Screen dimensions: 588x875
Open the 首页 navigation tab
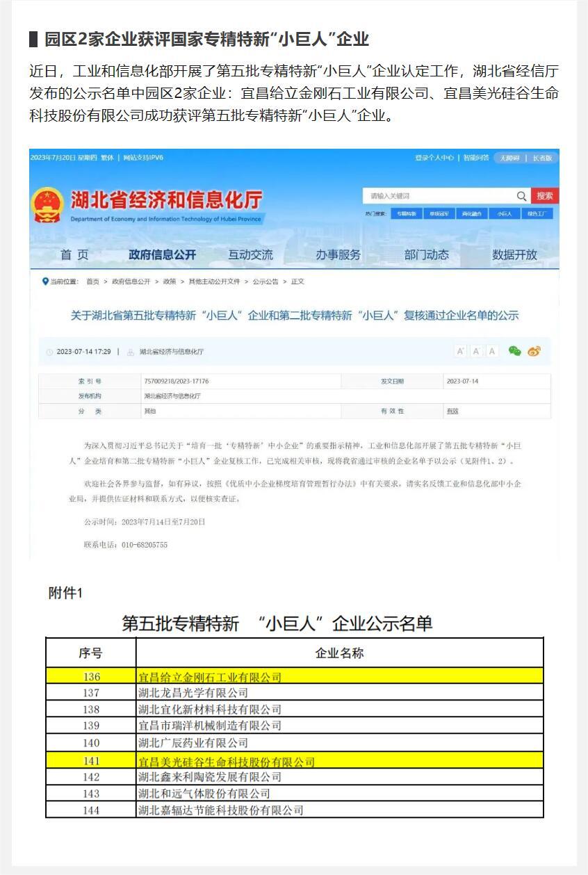74,255
